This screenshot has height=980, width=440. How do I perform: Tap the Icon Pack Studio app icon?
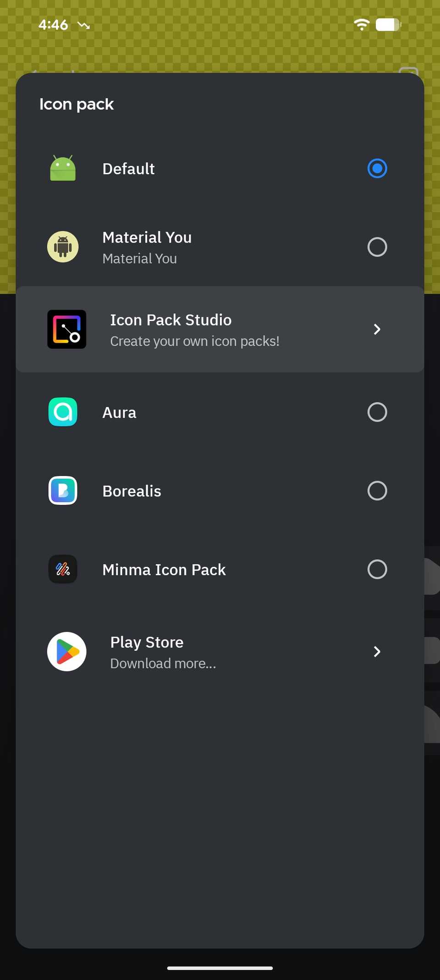(67, 329)
